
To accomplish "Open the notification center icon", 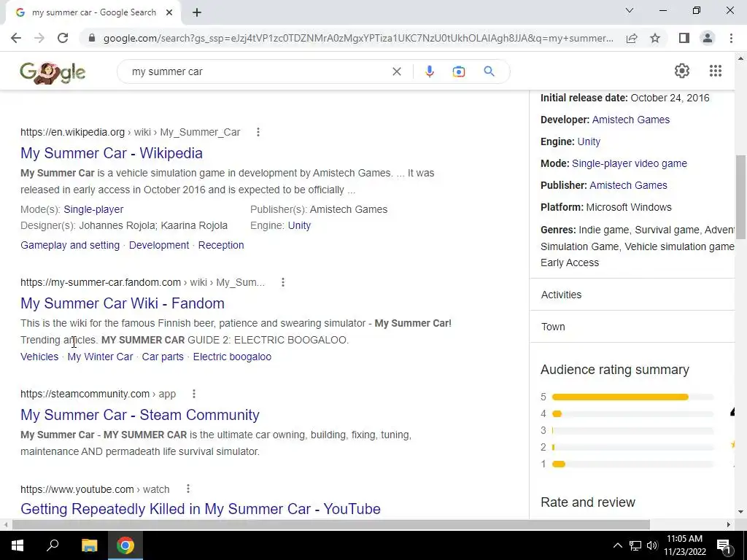I will coord(723,545).
